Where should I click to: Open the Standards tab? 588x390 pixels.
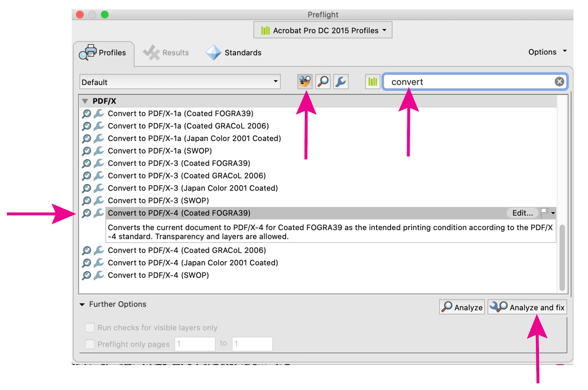(234, 53)
